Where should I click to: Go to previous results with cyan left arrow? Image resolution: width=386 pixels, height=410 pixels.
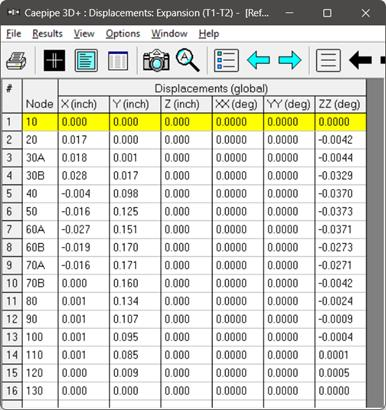[258, 60]
